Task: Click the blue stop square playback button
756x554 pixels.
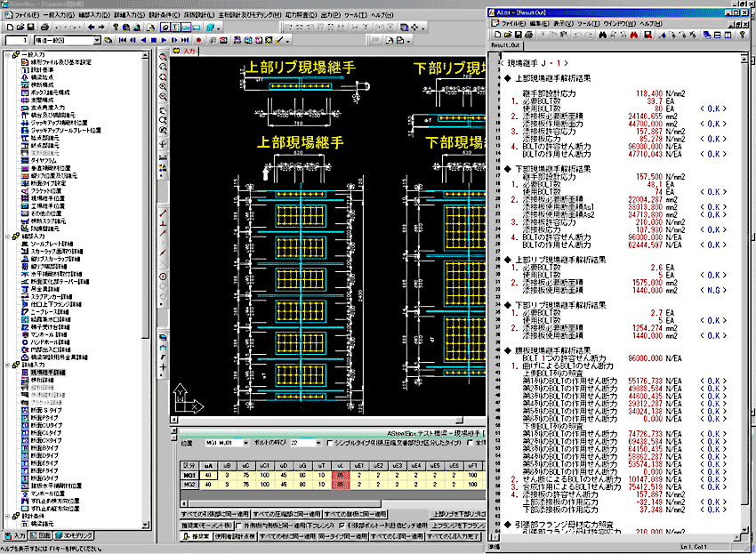Action: [x=154, y=40]
